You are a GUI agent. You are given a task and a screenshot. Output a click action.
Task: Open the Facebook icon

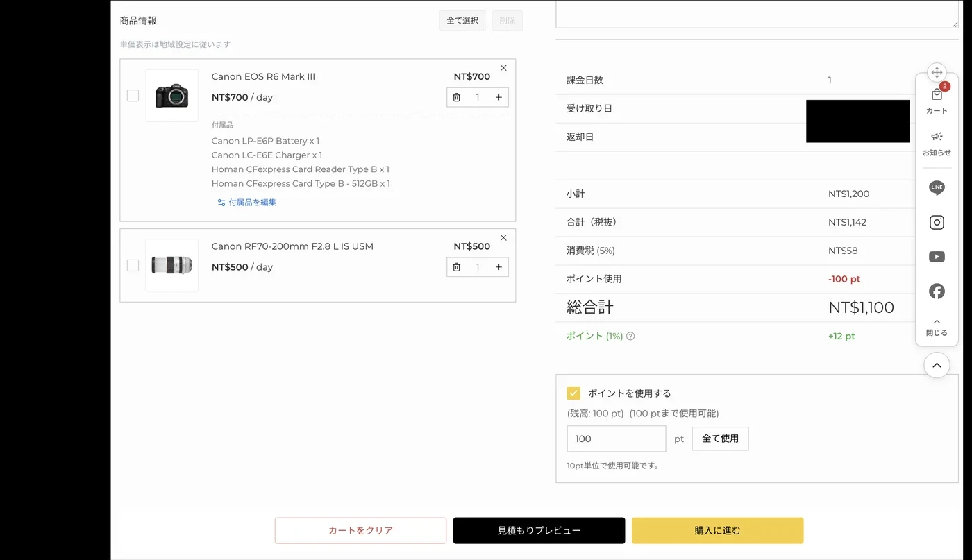coord(937,291)
